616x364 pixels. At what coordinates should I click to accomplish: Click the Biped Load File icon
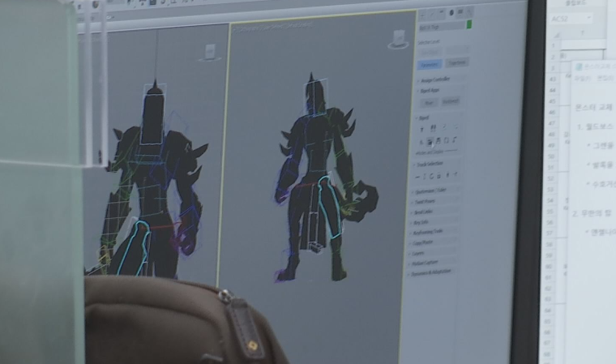(x=430, y=142)
